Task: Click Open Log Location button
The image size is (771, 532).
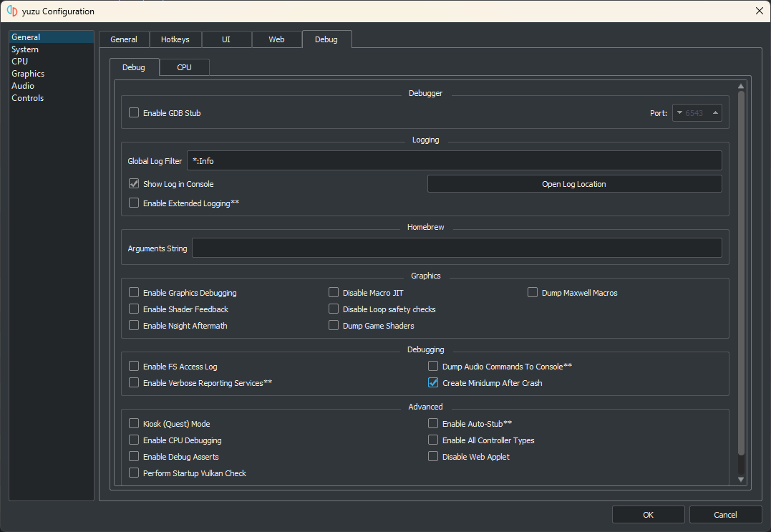Action: (574, 184)
